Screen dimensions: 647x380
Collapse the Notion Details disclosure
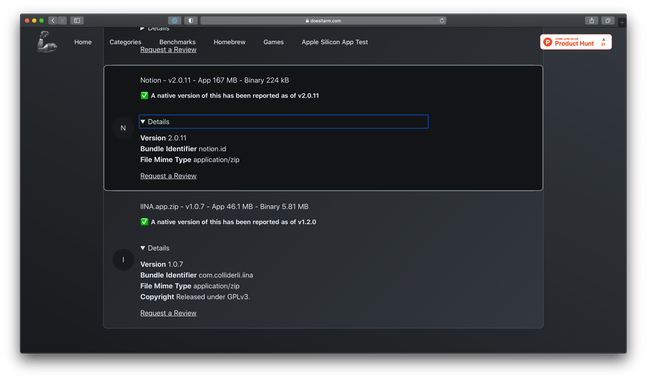283,122
